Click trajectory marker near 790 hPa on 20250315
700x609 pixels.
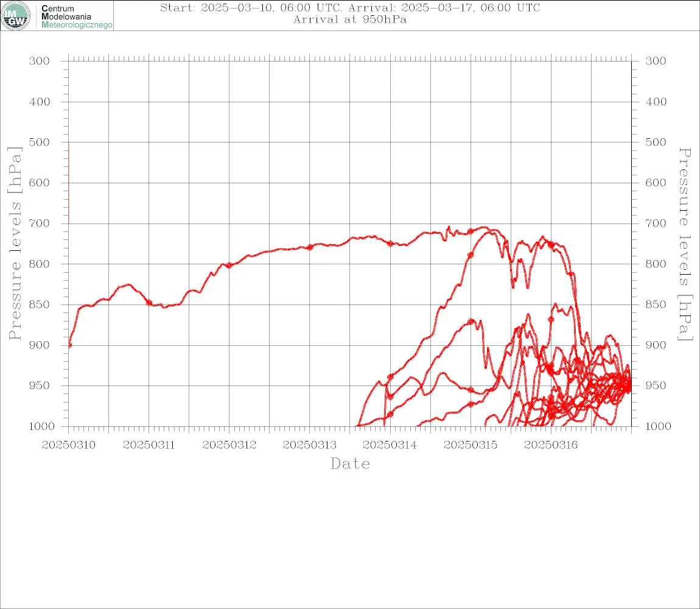coord(471,255)
